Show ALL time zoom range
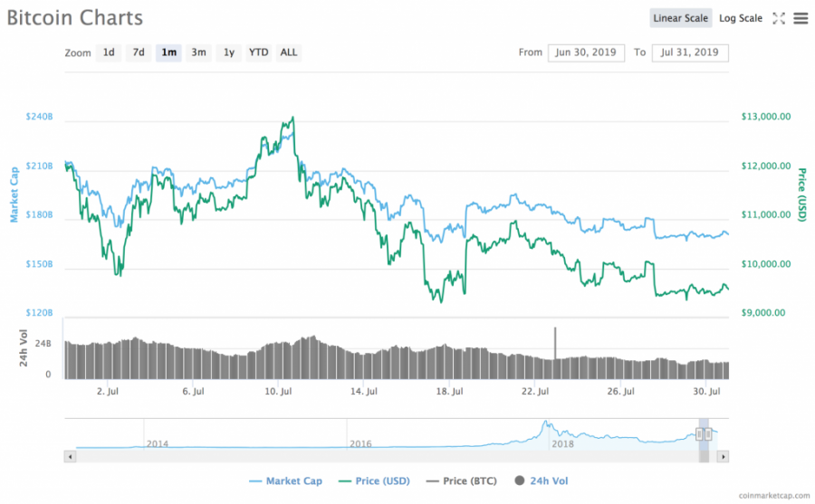 [x=289, y=52]
